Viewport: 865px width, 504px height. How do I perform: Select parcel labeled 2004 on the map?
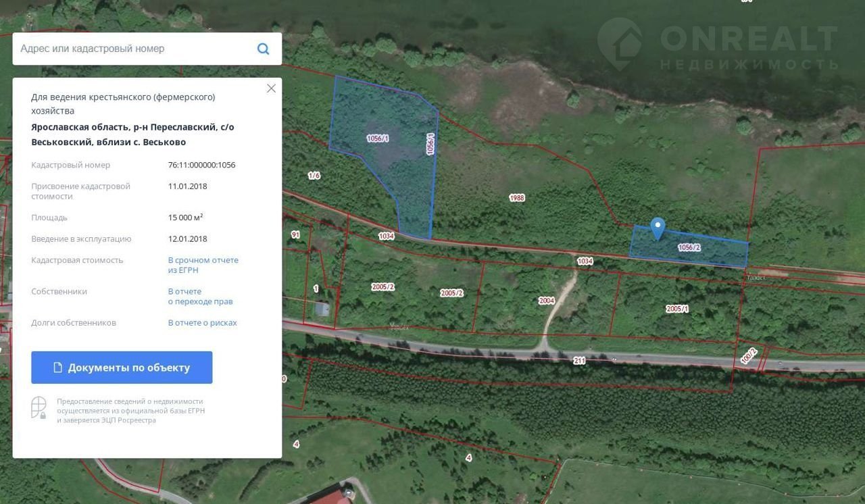pos(546,301)
